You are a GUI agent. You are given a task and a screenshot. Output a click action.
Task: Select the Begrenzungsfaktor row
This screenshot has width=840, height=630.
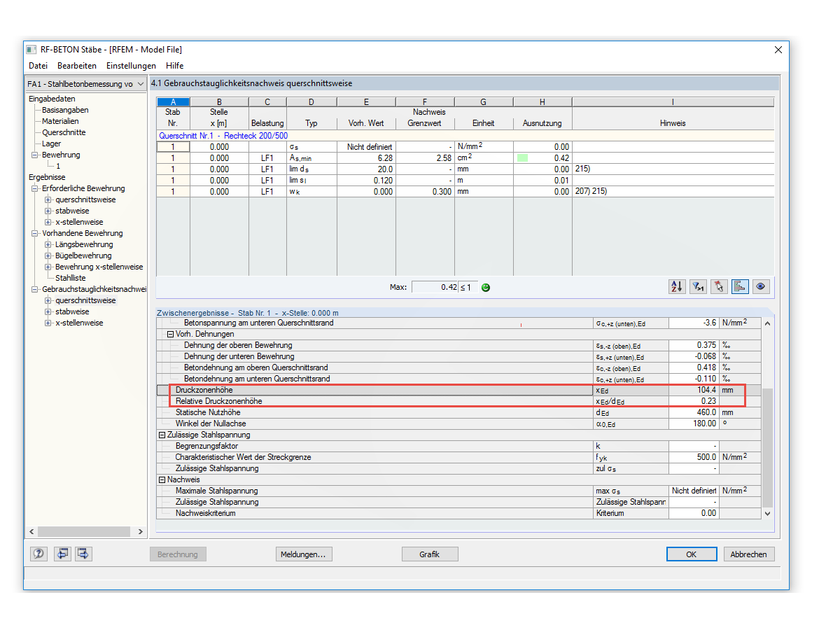[x=458, y=446]
